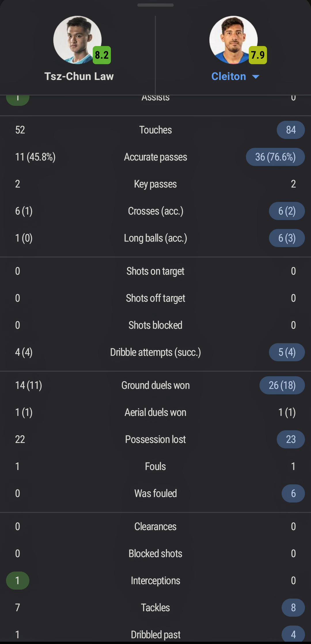The image size is (311, 644).
Task: Select the 7.9 rating badge
Action: [x=258, y=55]
